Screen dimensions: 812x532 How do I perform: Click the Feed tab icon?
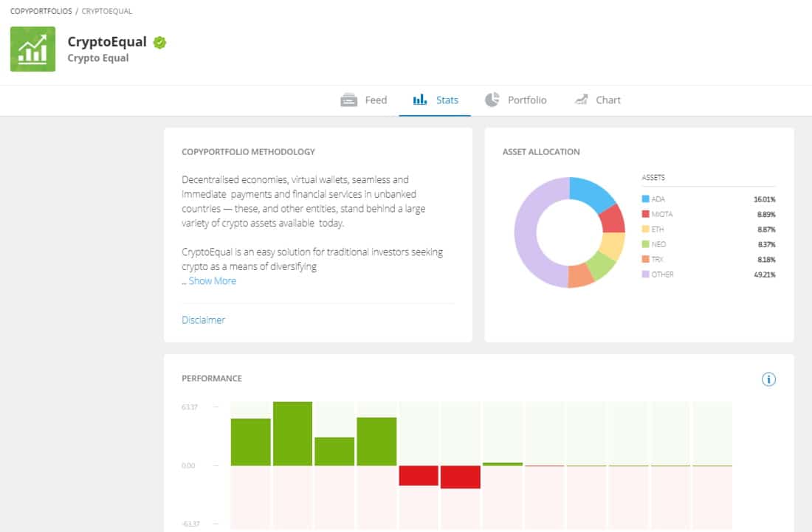point(348,100)
